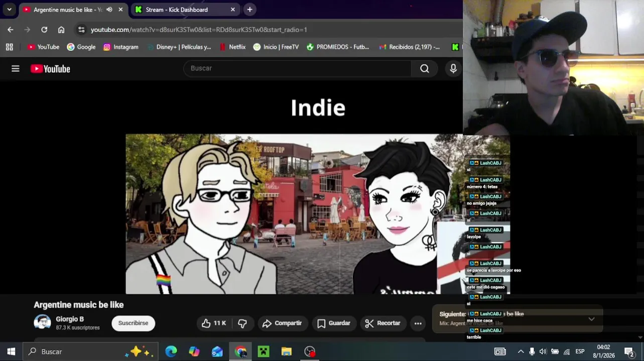Close the Kick Dashboard tab

233,10
